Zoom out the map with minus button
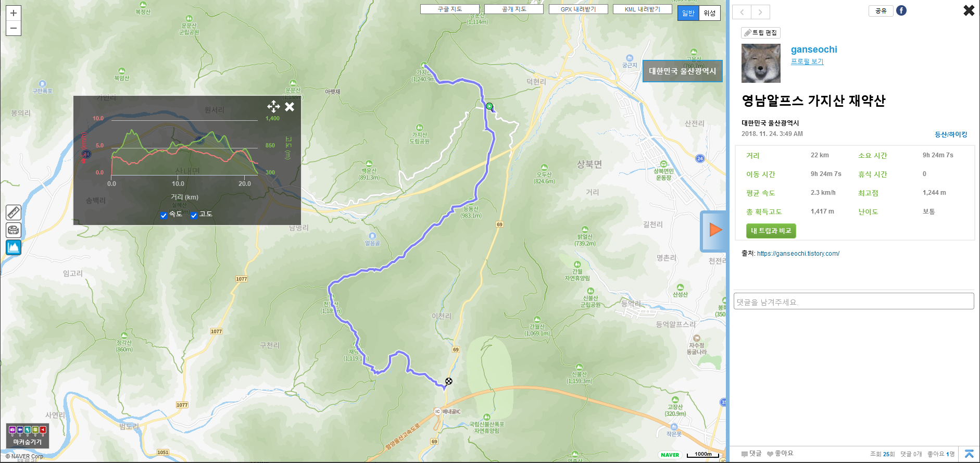Image resolution: width=980 pixels, height=463 pixels. (x=14, y=28)
